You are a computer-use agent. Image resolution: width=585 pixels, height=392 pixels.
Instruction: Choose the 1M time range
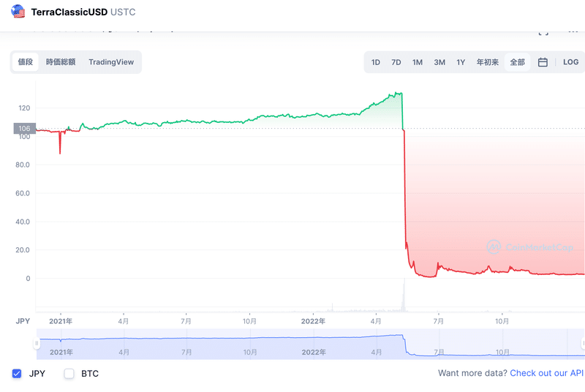coord(417,62)
